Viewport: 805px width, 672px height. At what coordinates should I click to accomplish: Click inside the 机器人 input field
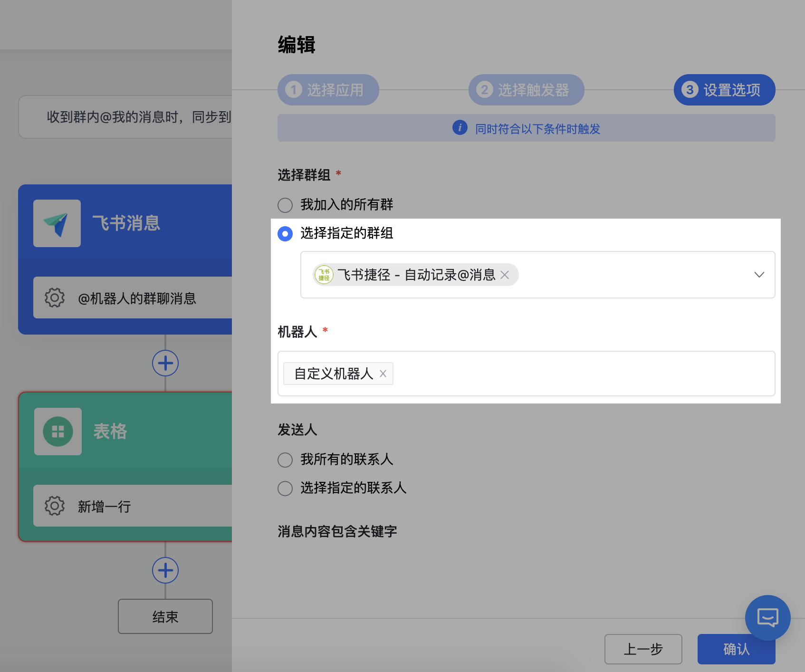[527, 374]
